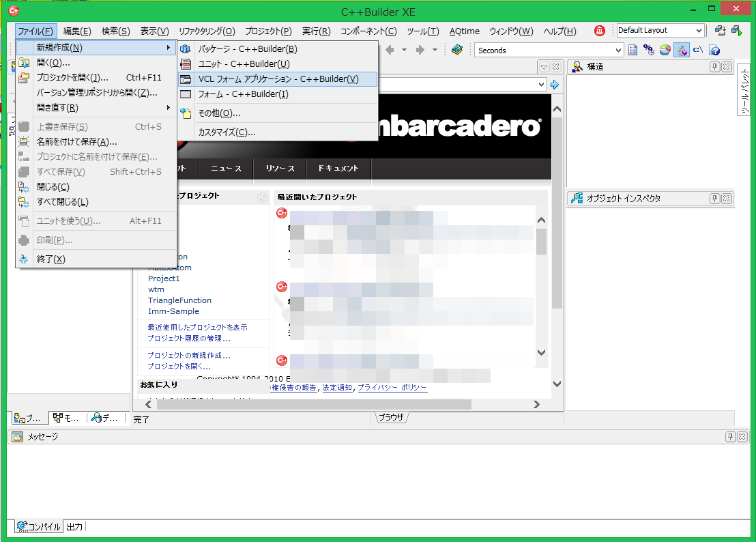Click the pie chart toolbar icon
This screenshot has width=756, height=542.
point(665,50)
